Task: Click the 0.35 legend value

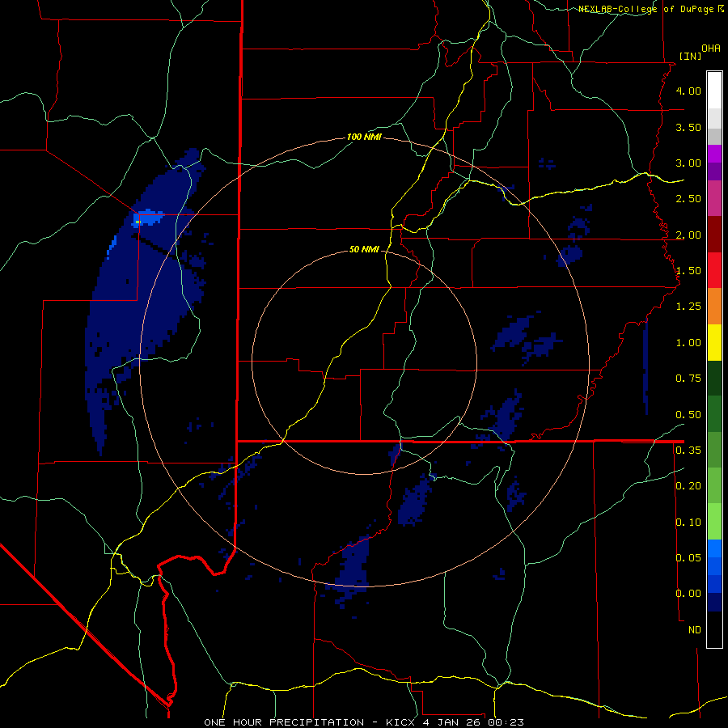Action: click(688, 450)
